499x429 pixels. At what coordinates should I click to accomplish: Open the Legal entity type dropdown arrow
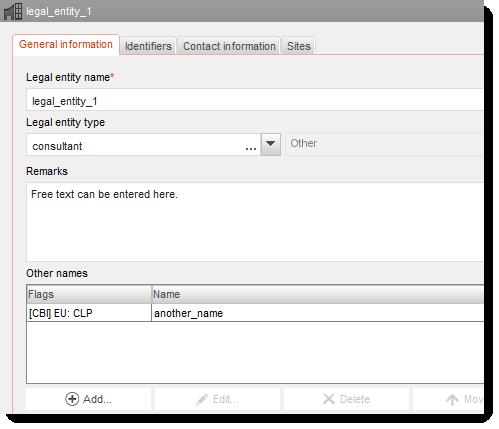pyautogui.click(x=270, y=144)
